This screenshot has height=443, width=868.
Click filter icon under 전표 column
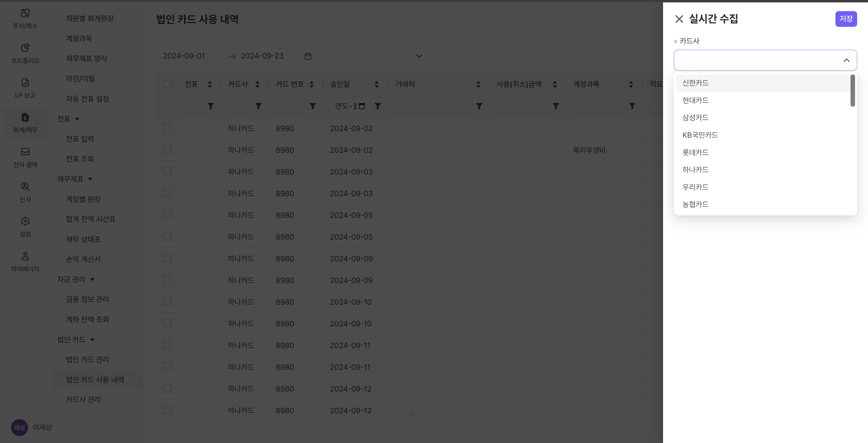pos(211,106)
